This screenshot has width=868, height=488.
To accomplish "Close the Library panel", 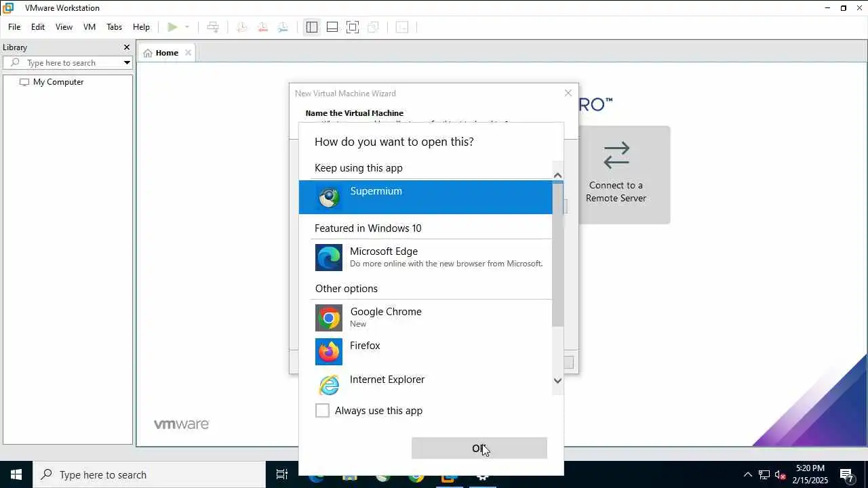I will point(126,47).
